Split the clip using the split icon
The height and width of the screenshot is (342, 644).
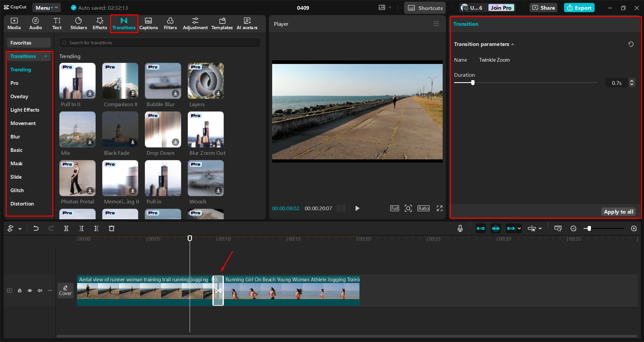(66, 228)
